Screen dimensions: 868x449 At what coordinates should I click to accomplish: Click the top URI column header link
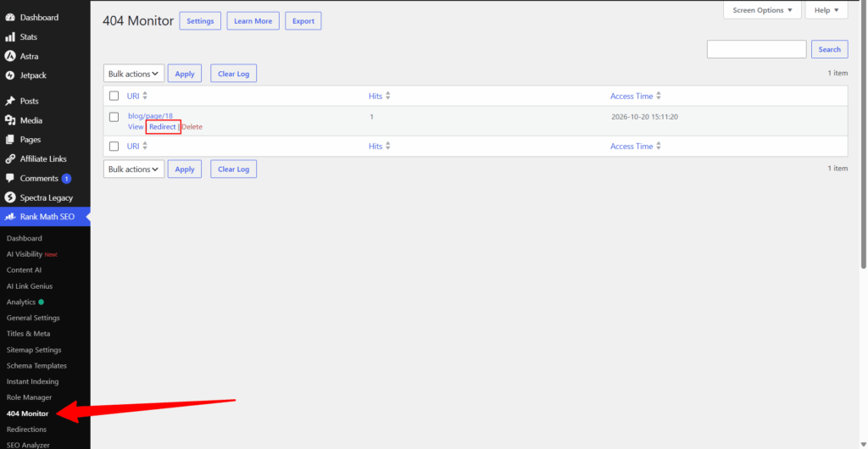[133, 96]
